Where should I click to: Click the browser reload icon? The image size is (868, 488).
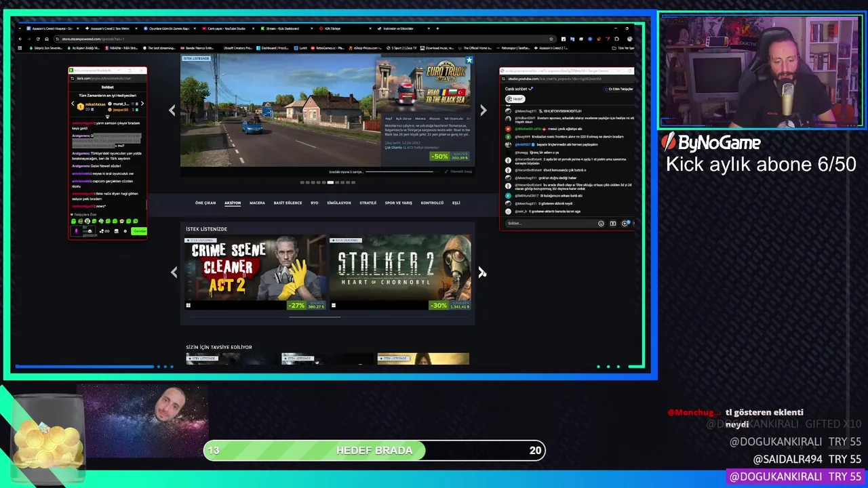tap(38, 39)
